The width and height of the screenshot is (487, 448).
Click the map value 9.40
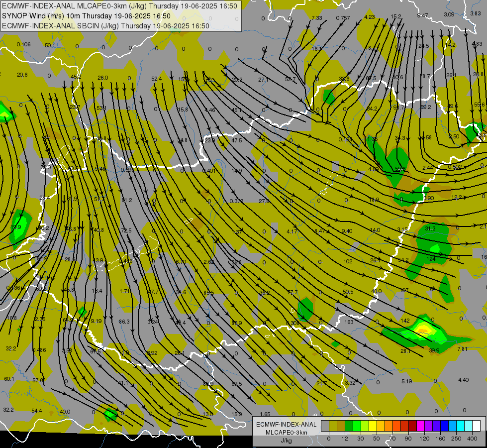click(347, 231)
